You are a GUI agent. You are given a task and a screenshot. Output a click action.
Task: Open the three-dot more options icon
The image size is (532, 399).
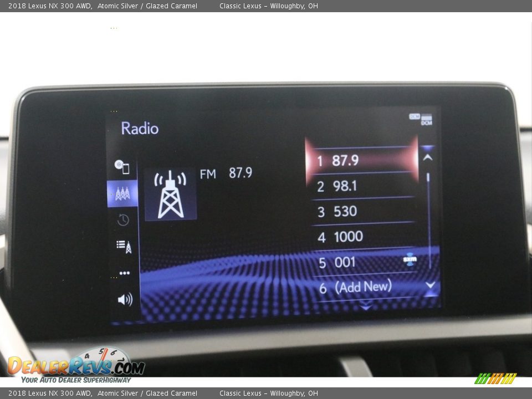coord(124,273)
